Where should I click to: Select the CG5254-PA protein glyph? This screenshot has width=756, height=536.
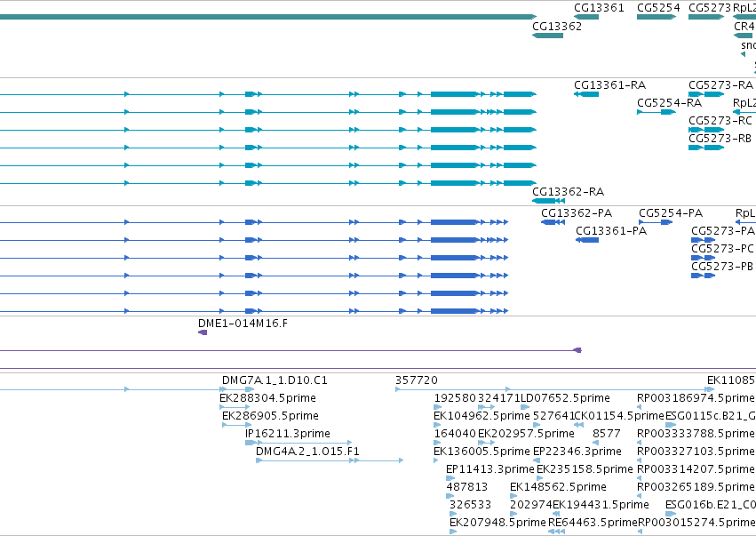[x=656, y=222]
